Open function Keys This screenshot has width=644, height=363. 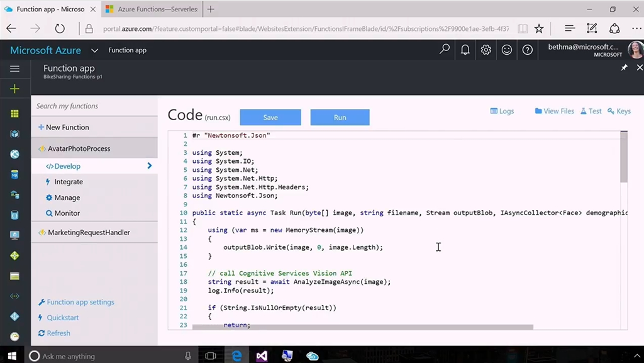(x=619, y=111)
